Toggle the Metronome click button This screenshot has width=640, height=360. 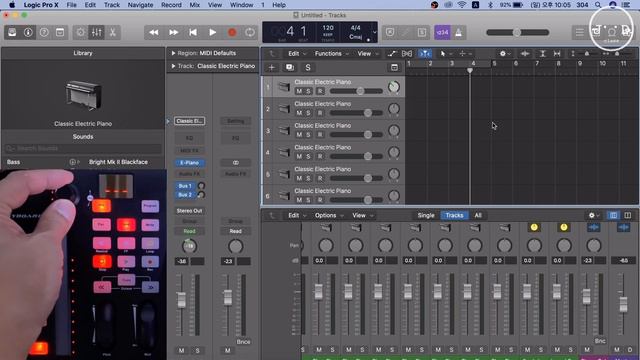click(458, 32)
